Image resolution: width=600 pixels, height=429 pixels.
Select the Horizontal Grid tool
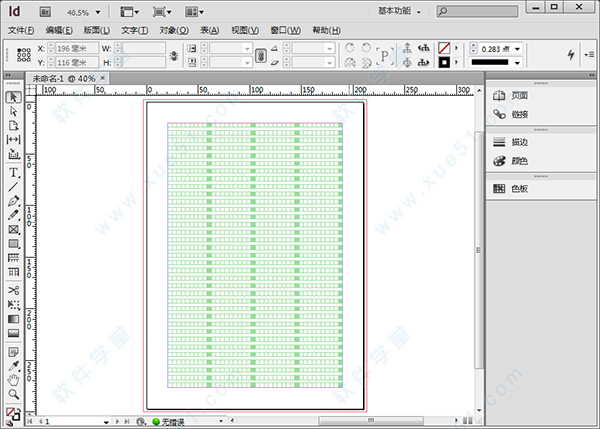point(13,258)
